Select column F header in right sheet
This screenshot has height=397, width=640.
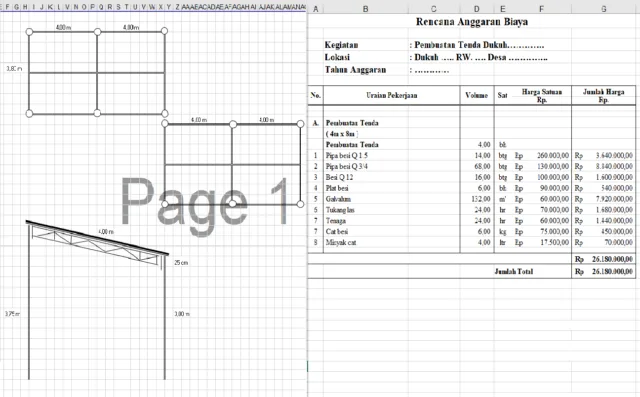coord(541,9)
